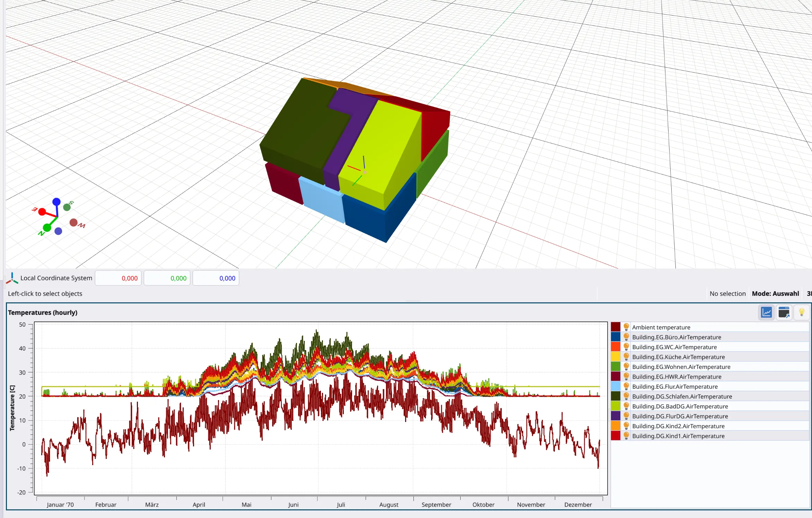The width and height of the screenshot is (812, 518).
Task: Click the line chart view icon
Action: tap(766, 312)
